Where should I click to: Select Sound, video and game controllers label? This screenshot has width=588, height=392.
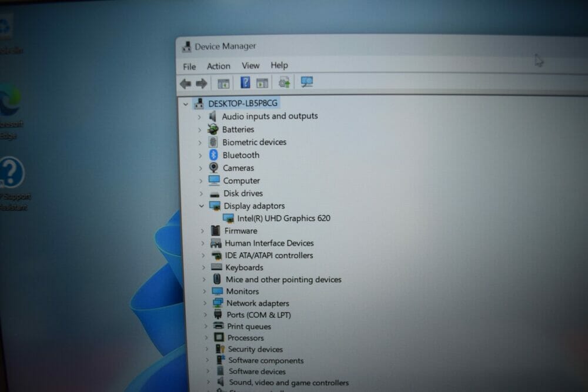click(289, 382)
